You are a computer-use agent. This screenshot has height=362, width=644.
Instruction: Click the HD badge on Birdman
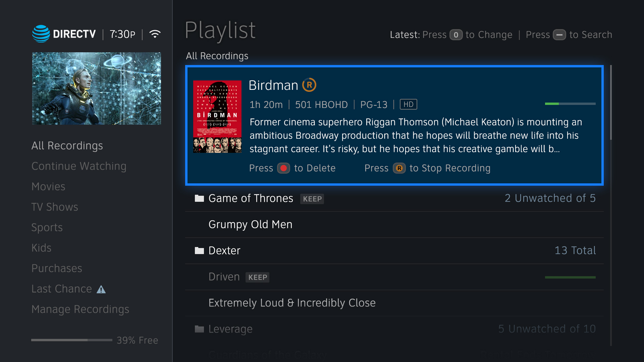click(408, 105)
